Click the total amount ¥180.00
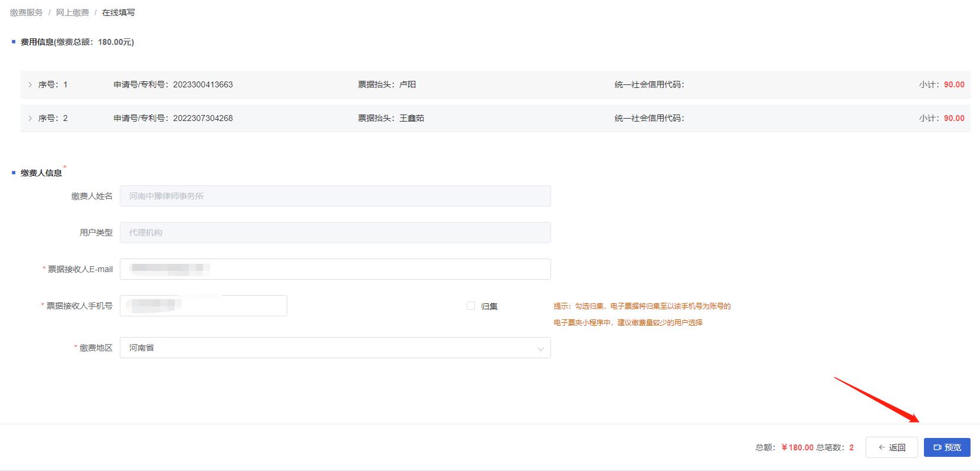The width and height of the screenshot is (980, 471). 798,447
